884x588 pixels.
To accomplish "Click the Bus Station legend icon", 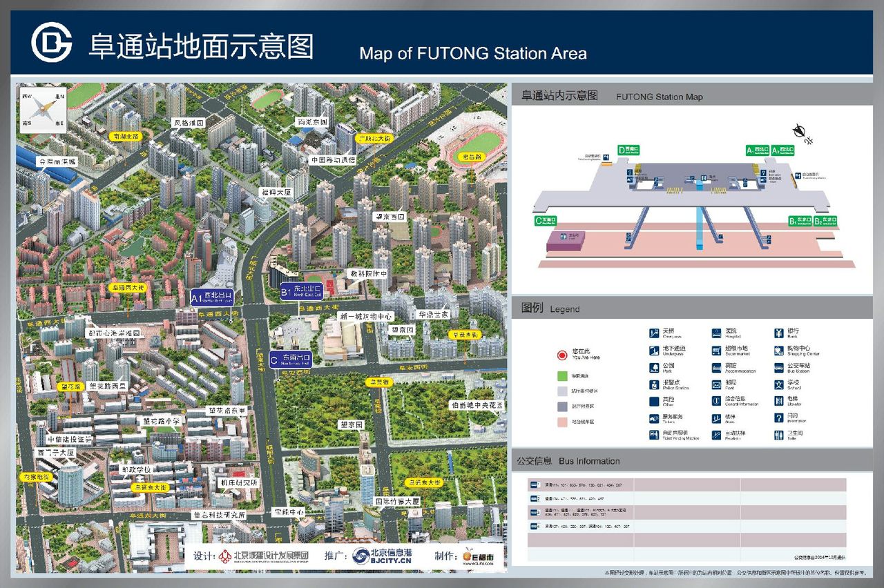I will [778, 367].
